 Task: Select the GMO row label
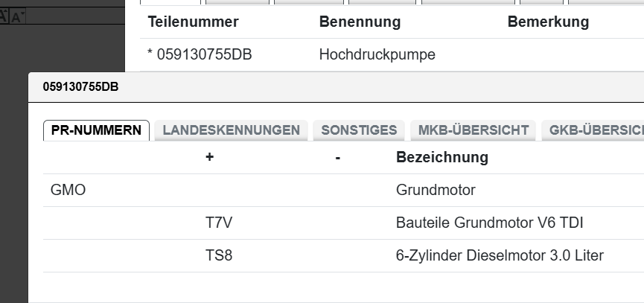click(68, 190)
